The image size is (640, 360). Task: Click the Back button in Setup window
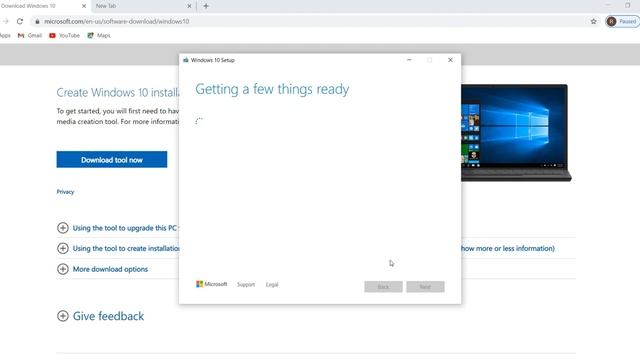(383, 287)
